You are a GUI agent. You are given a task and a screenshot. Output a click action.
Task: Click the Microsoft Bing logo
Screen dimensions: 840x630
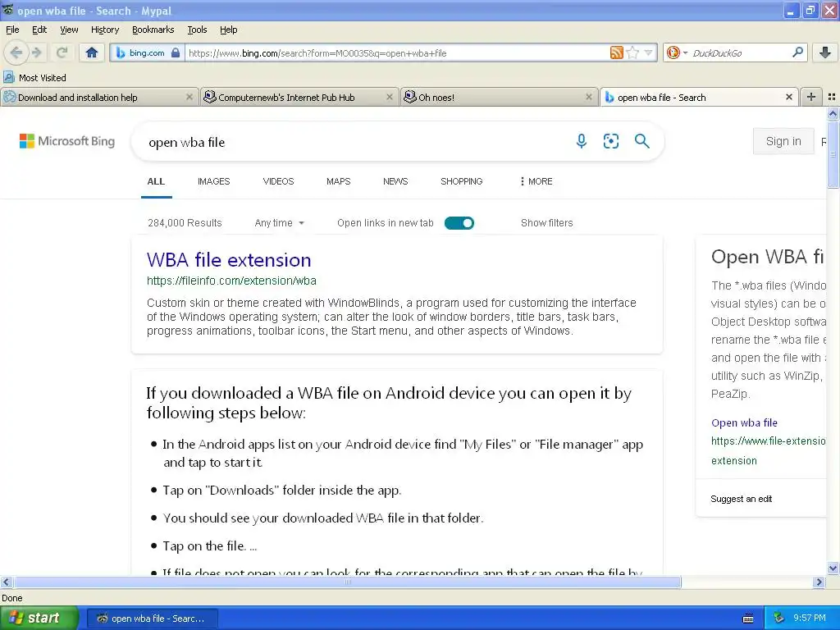pos(67,141)
